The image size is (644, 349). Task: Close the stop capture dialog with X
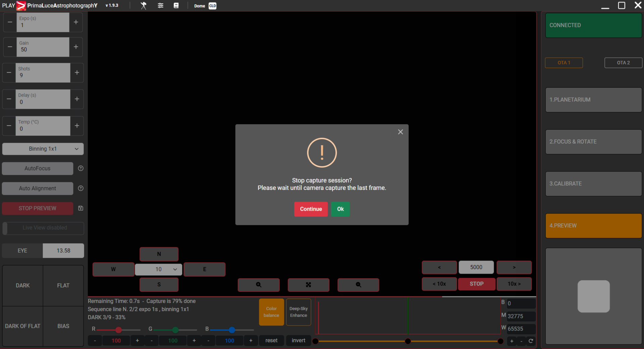point(400,132)
